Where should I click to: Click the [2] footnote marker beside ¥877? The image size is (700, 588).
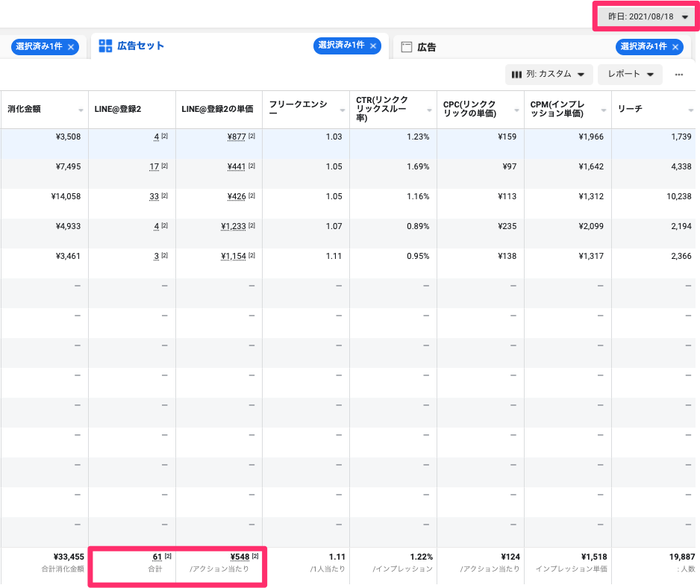click(x=251, y=136)
